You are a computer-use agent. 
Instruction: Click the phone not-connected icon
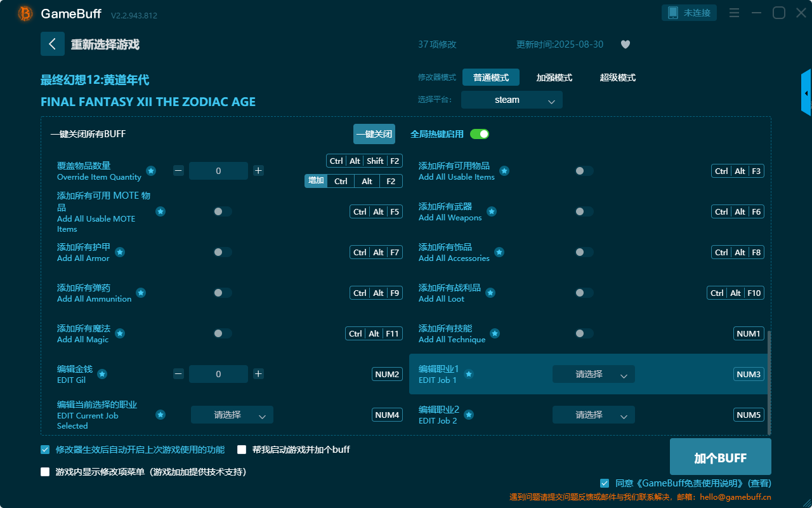[672, 13]
